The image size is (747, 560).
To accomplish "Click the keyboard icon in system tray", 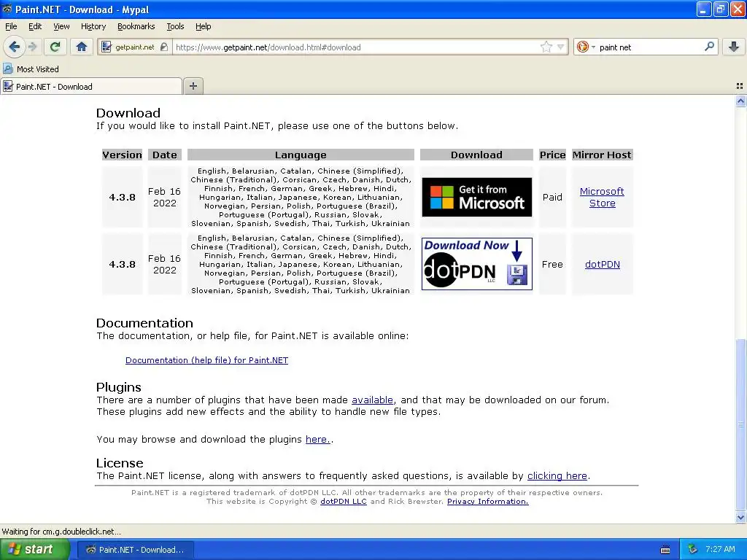I will (665, 550).
